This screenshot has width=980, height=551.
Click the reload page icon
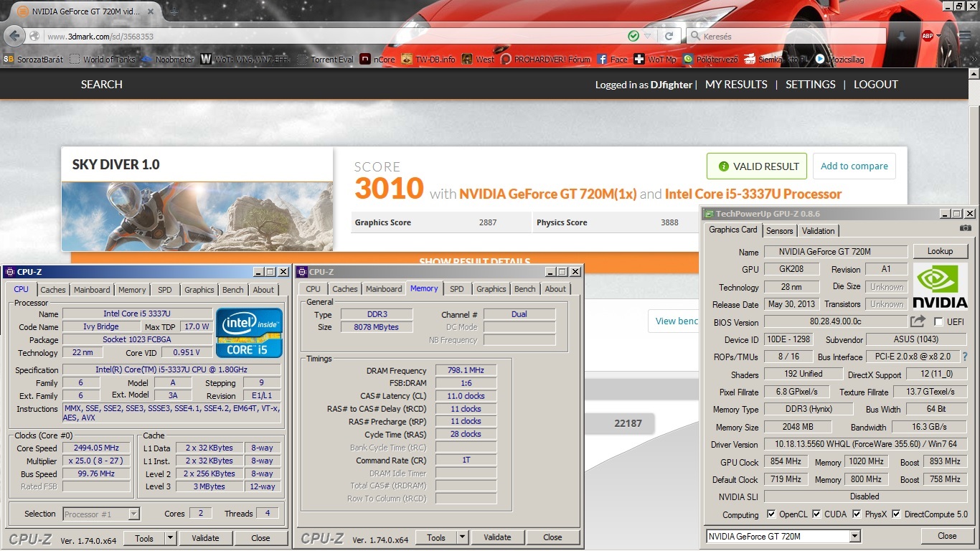(669, 36)
